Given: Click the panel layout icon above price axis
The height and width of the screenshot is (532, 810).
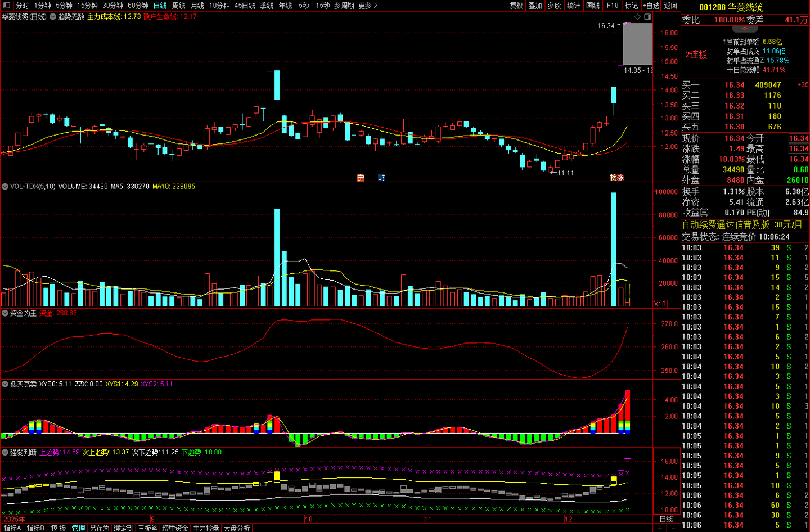Looking at the screenshot, I should coord(647,17).
